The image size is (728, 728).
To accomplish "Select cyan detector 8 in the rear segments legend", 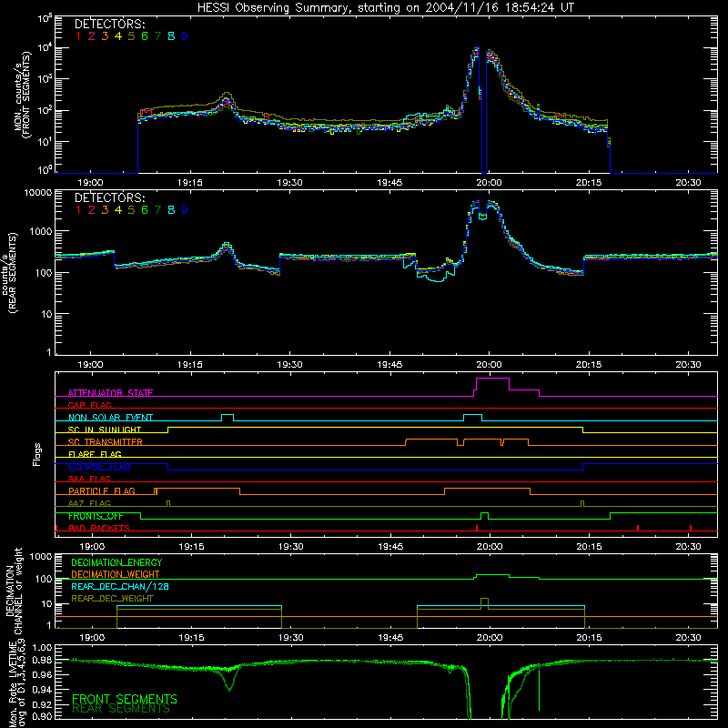I will (171, 210).
